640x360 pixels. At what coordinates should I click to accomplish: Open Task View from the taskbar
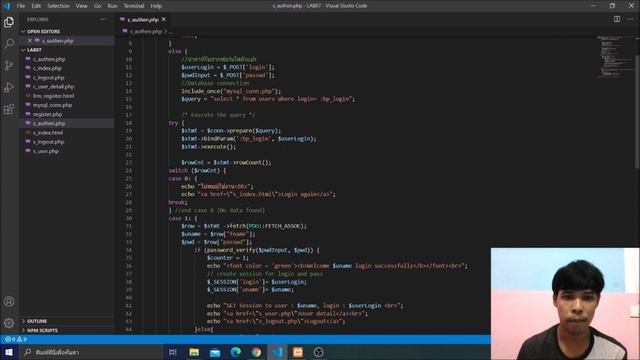(173, 352)
